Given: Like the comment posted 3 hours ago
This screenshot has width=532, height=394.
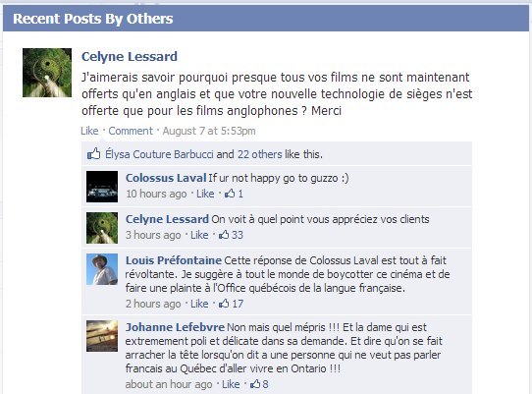Looking at the screenshot, I should point(199,235).
